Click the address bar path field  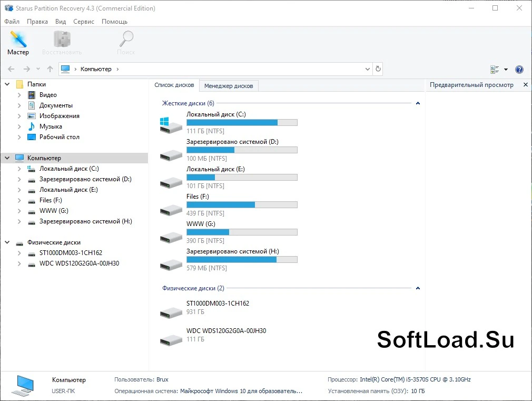(x=215, y=69)
